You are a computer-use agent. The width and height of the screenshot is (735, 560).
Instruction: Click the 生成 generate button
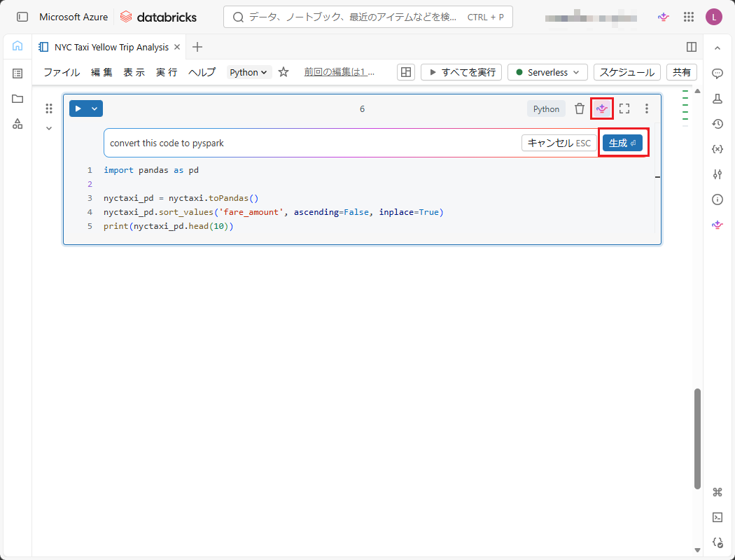tap(622, 143)
